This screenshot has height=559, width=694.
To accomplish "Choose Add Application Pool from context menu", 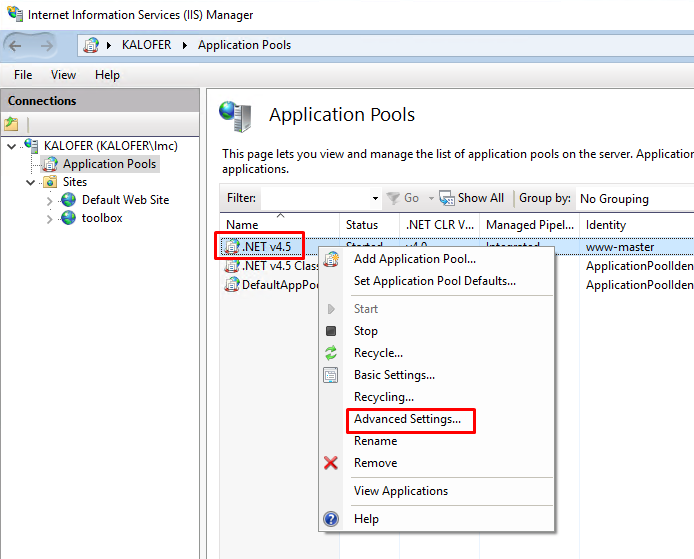I will tap(415, 259).
